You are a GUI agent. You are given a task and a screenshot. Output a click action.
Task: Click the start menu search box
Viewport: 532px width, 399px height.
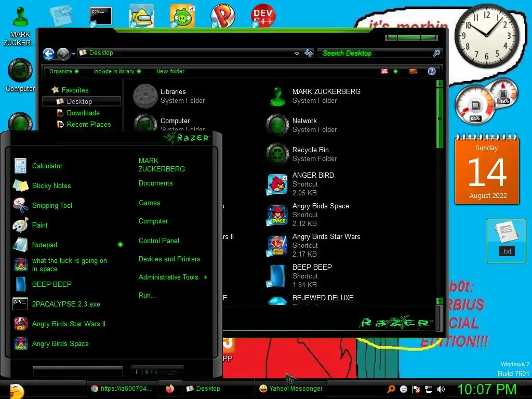tap(78, 371)
